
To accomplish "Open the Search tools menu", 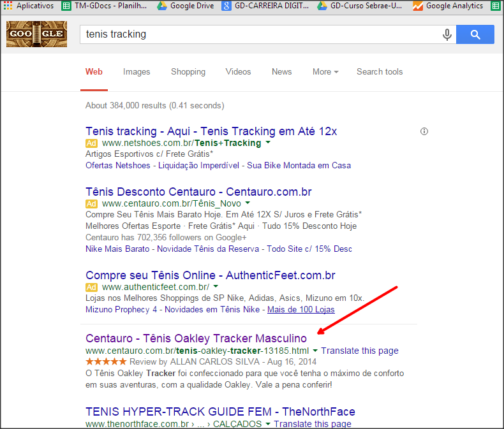I will pos(380,72).
